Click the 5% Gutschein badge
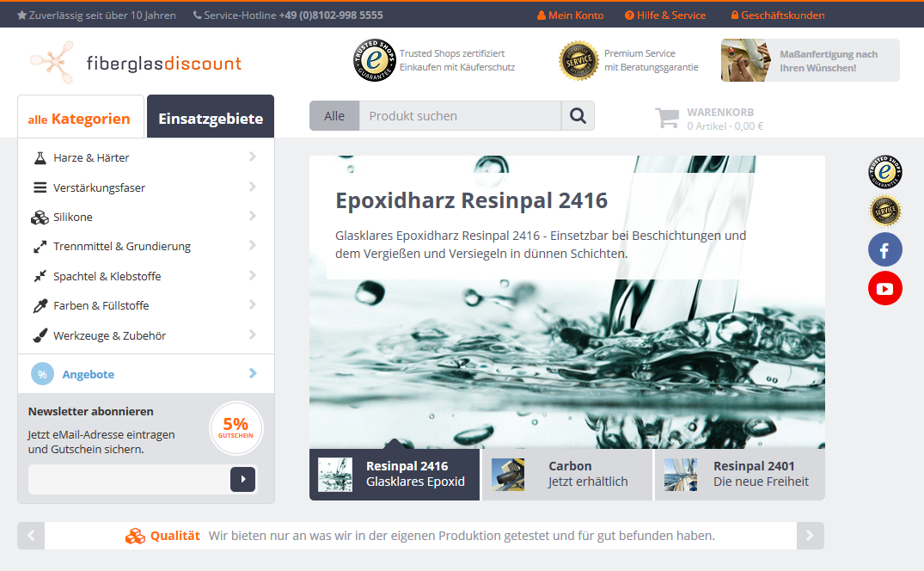This screenshot has width=924, height=571. 236,428
